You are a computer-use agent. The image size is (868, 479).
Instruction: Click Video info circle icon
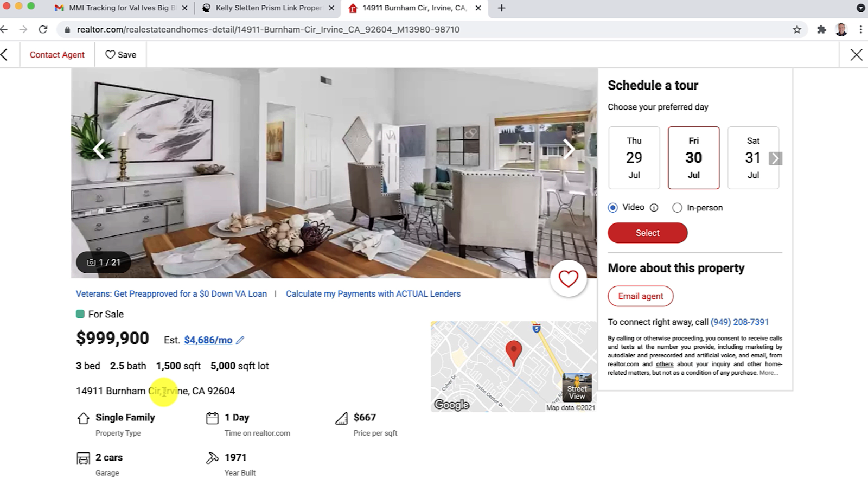click(654, 208)
